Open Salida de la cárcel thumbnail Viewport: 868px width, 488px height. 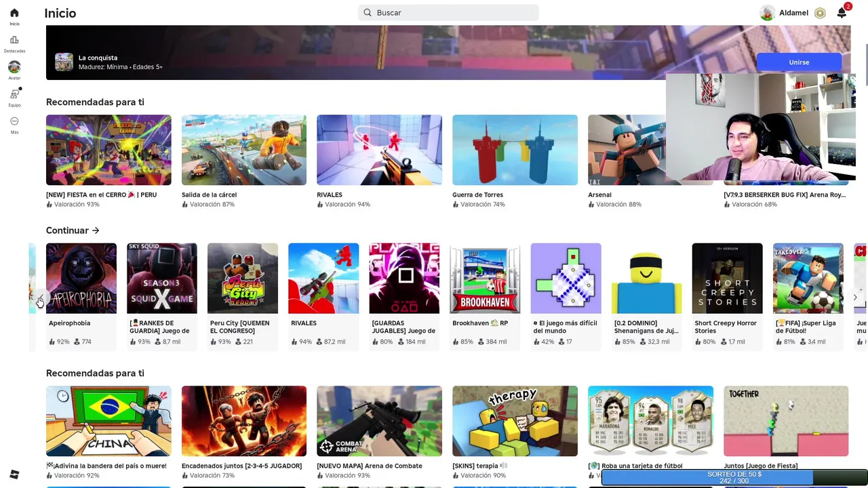pyautogui.click(x=244, y=150)
